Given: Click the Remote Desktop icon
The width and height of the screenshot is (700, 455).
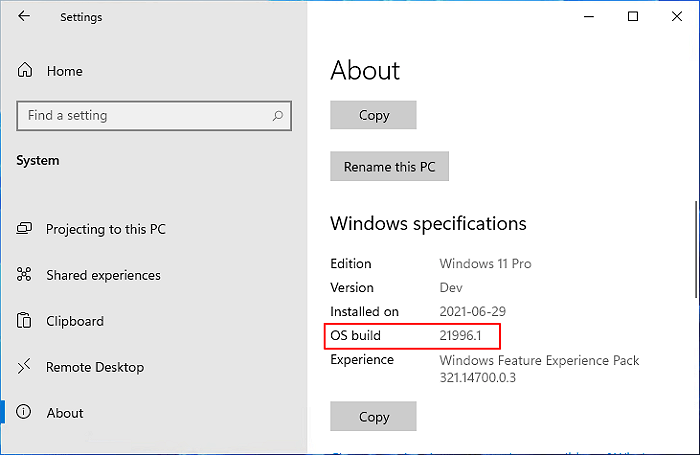Looking at the screenshot, I should (26, 367).
